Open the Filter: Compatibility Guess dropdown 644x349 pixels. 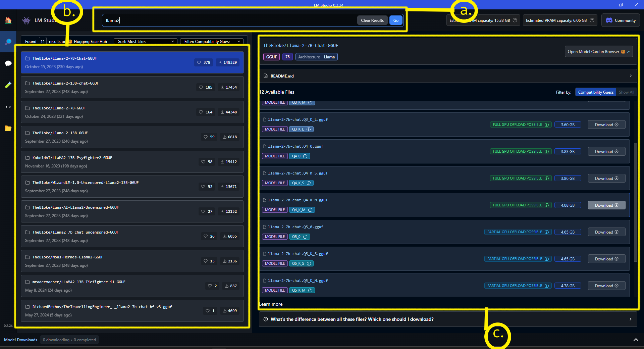coord(212,42)
